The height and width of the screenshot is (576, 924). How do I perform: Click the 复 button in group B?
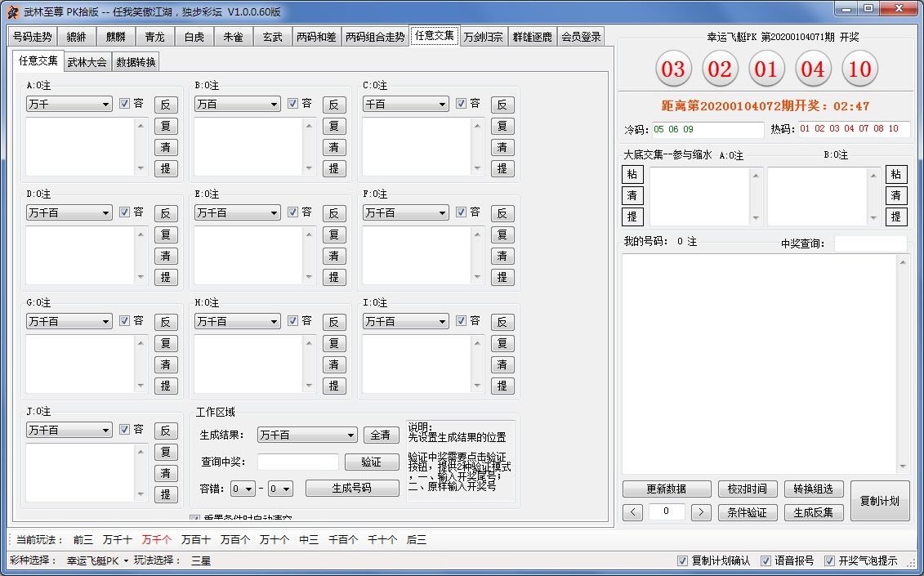coord(334,126)
